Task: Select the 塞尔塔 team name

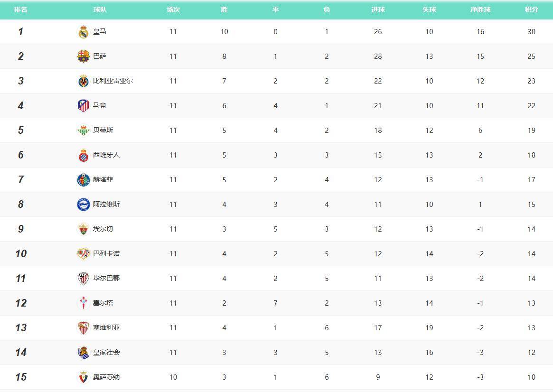Action: (103, 303)
